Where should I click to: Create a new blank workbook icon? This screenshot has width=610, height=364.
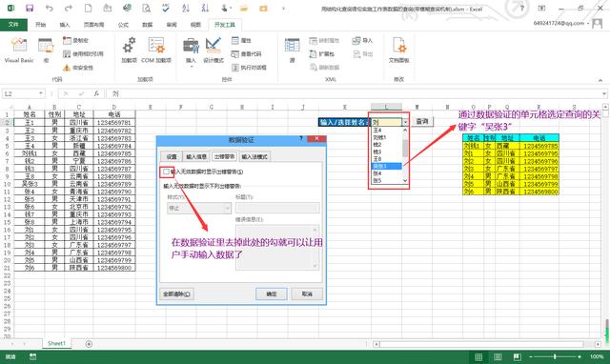coord(89,8)
